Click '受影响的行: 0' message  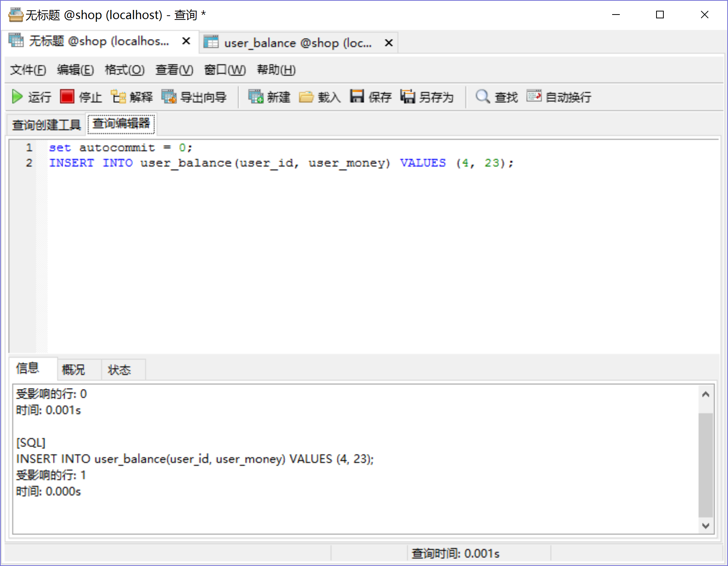(51, 394)
